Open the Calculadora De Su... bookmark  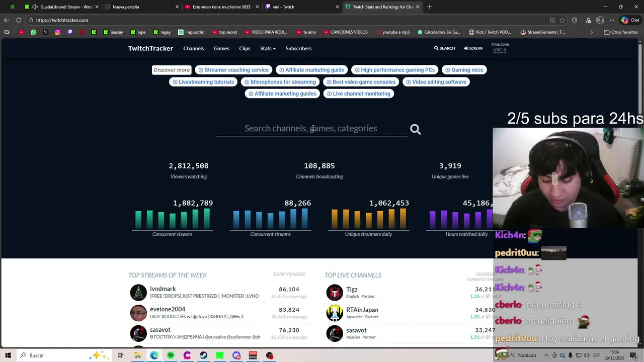tap(439, 32)
